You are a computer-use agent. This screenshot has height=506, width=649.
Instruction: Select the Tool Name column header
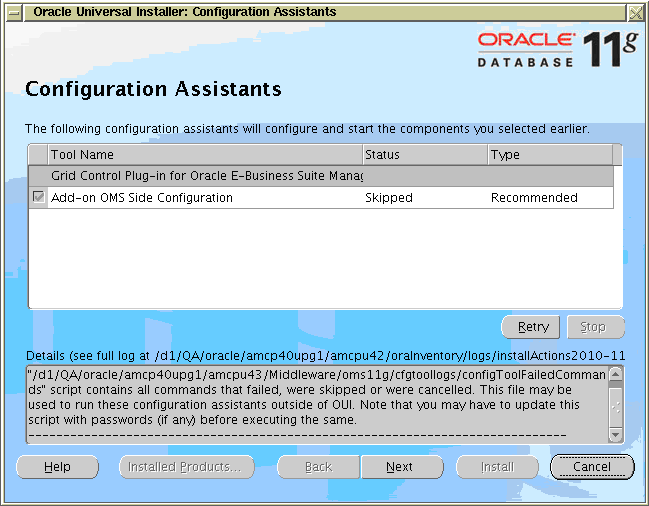205,155
